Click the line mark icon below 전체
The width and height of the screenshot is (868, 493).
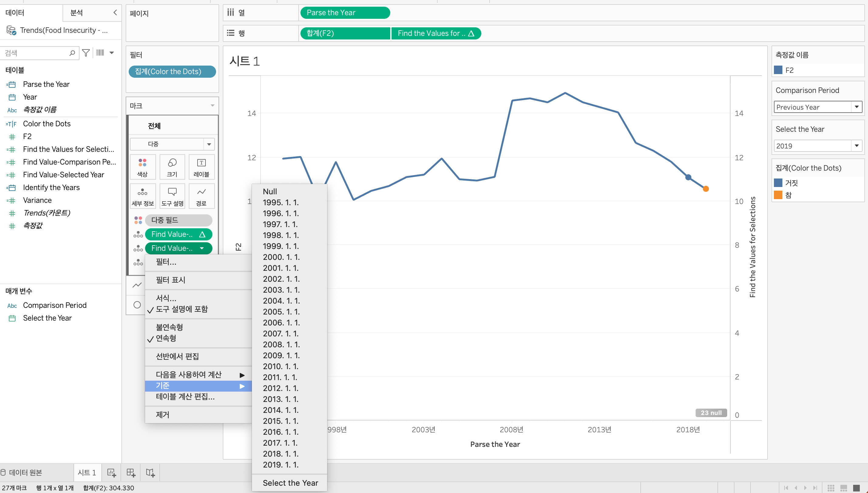[x=137, y=285]
